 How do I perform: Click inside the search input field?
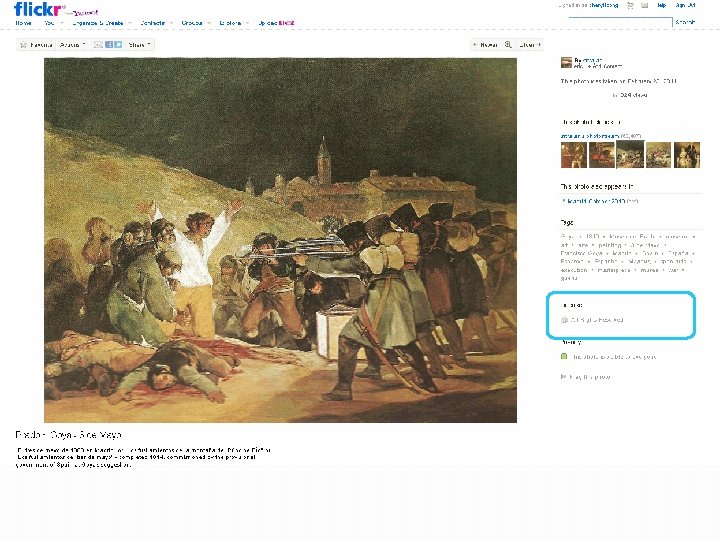(x=620, y=22)
